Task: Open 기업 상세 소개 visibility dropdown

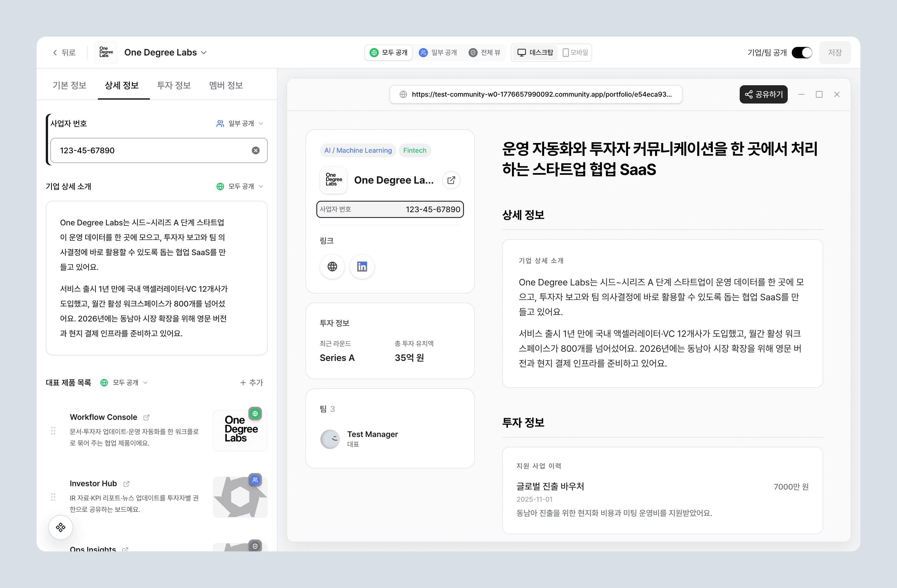Action: (240, 186)
